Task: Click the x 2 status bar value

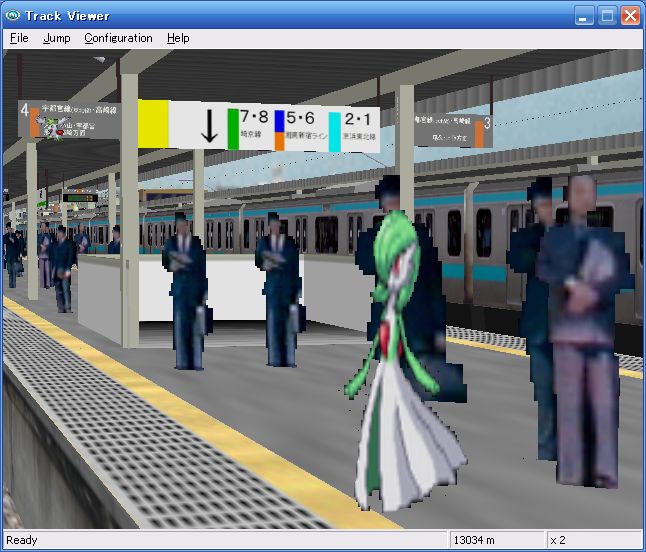Action: [x=558, y=540]
